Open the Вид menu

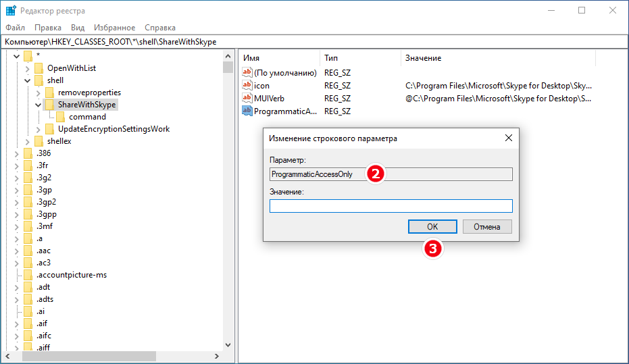click(x=78, y=28)
